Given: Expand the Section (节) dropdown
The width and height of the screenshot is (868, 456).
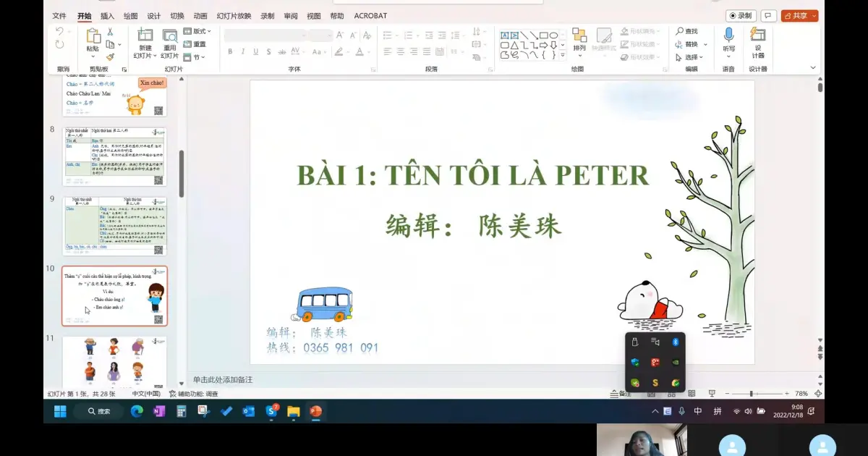Looking at the screenshot, I should (x=195, y=56).
